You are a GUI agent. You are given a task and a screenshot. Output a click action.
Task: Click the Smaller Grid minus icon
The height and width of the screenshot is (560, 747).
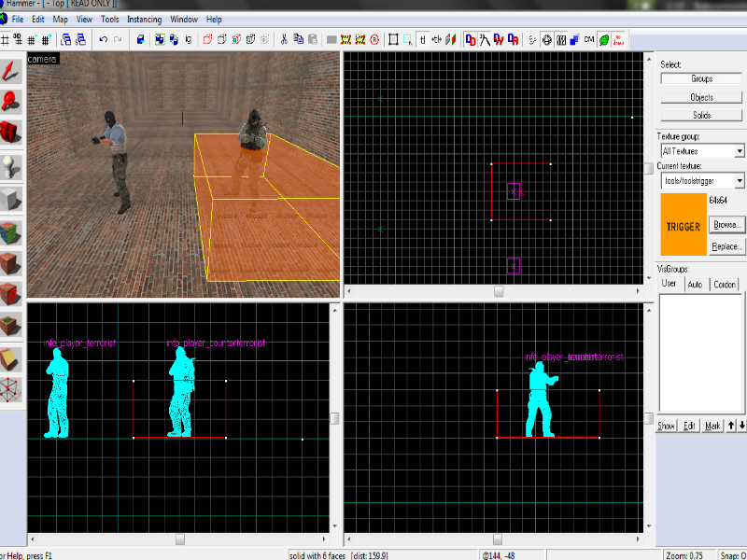[x=32, y=40]
